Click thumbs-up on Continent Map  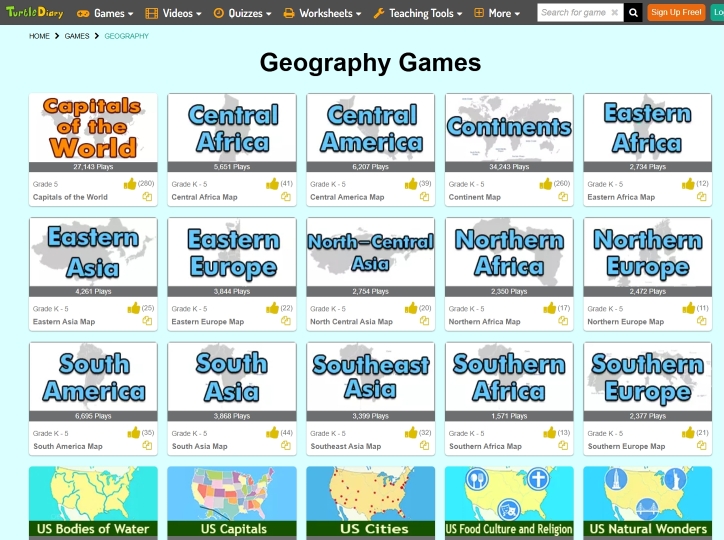(546, 184)
